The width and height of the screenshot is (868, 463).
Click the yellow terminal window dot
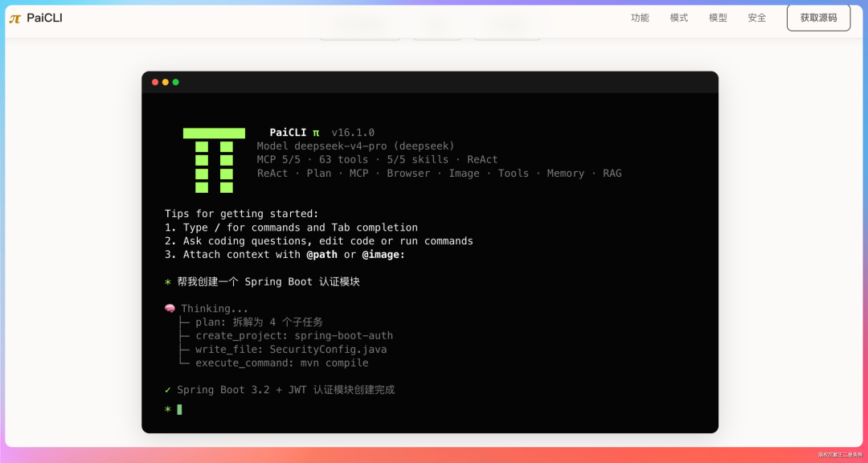[165, 82]
